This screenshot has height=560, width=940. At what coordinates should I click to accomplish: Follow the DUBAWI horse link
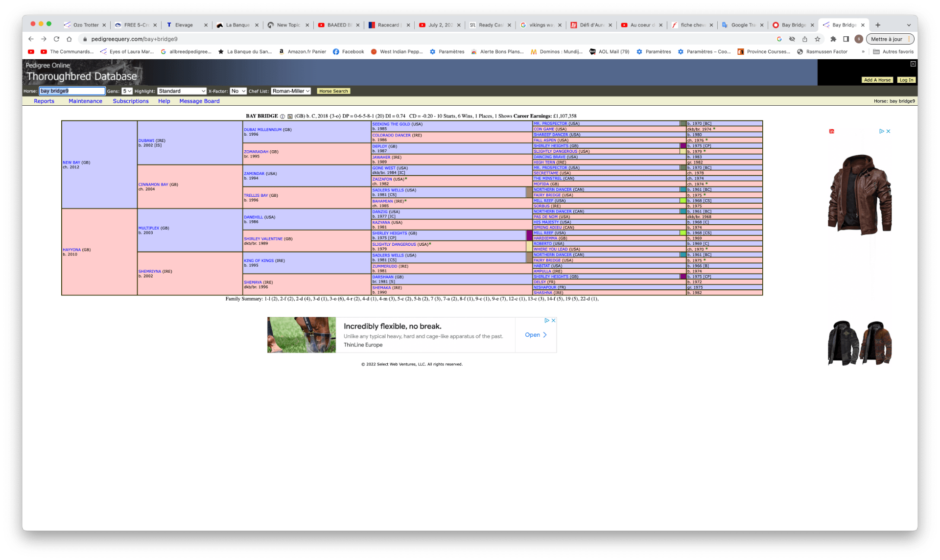click(146, 140)
